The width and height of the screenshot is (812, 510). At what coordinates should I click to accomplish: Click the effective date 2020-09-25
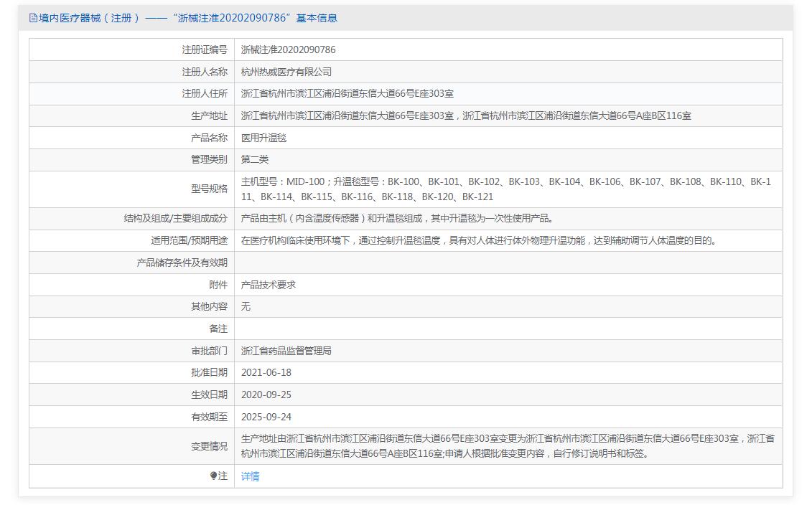pyautogui.click(x=266, y=395)
